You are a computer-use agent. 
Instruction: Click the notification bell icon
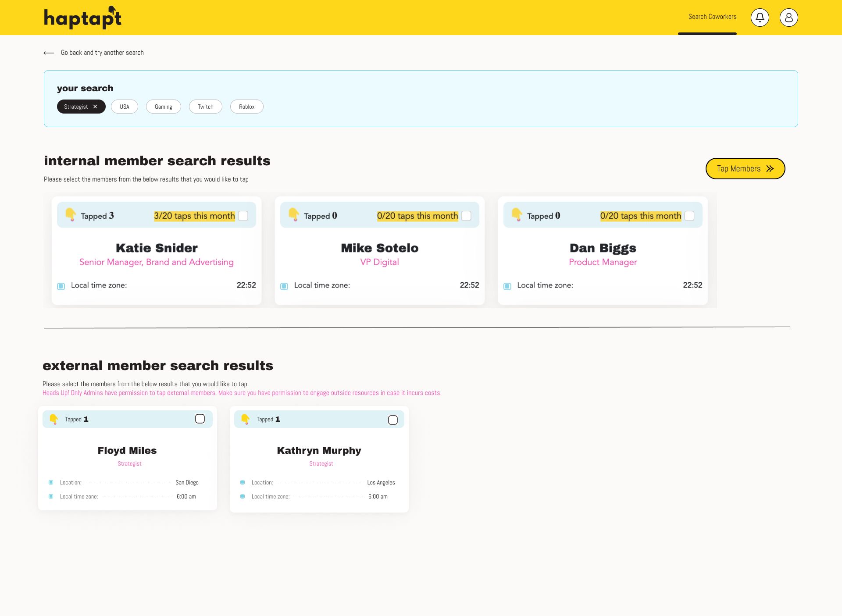click(760, 17)
